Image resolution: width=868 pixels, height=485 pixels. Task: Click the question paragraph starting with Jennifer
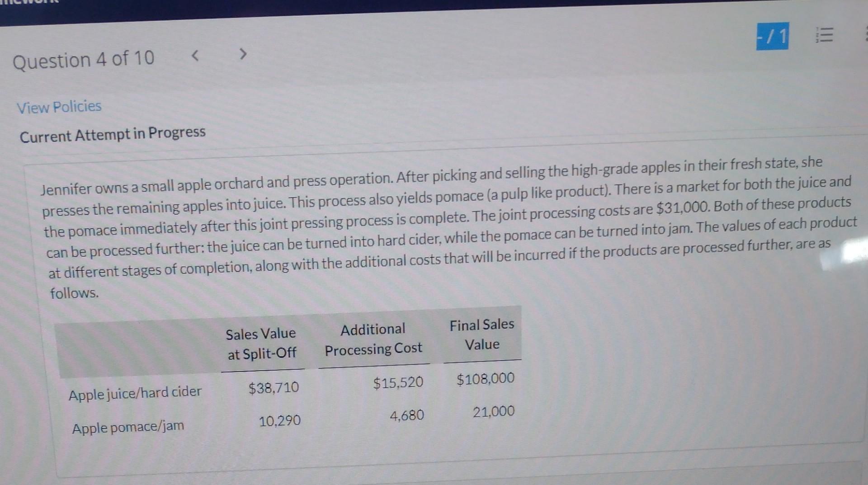pyautogui.click(x=450, y=227)
